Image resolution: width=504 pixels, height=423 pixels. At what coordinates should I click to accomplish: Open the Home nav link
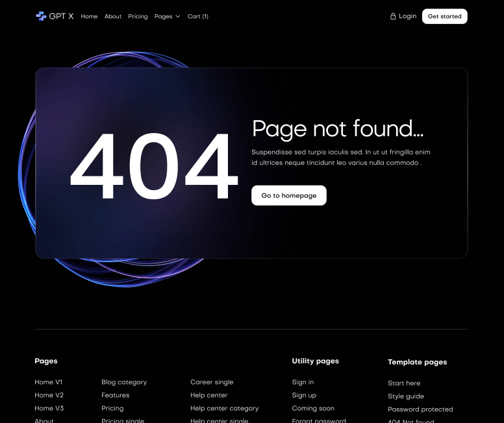pos(89,16)
